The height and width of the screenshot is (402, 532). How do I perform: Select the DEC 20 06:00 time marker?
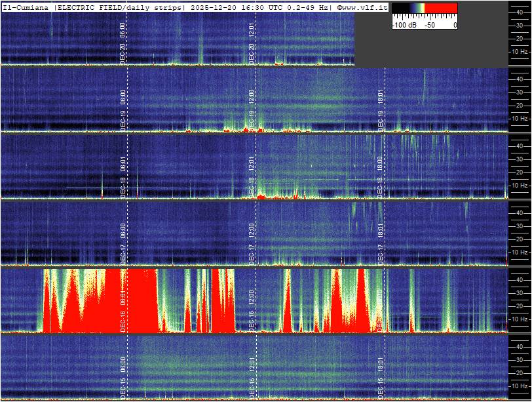coord(123,41)
